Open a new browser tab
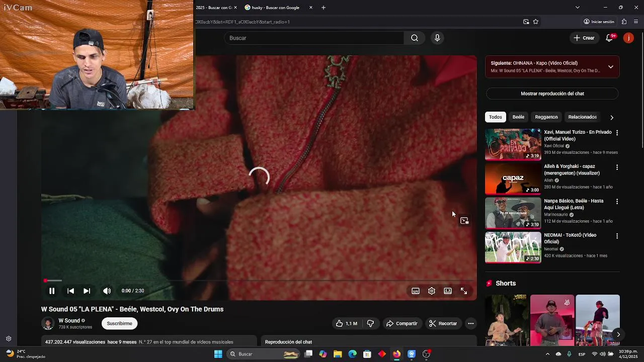This screenshot has width=644, height=362. tap(324, 8)
